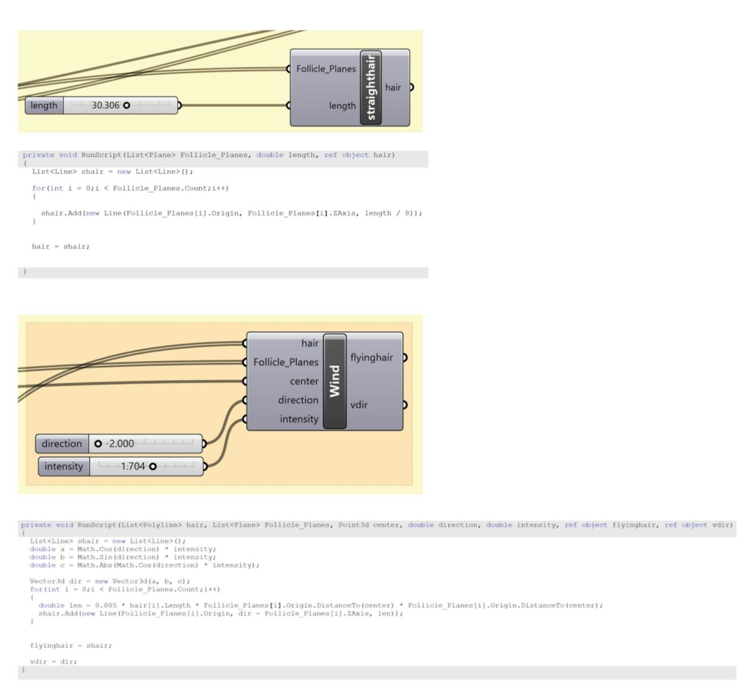Click the intensity input of Wind component
Screen dimensions: 751x700
(x=299, y=419)
